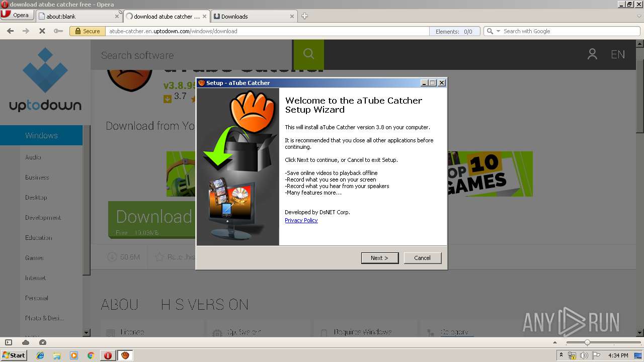Click the page scrollbar down arrow

640,332
